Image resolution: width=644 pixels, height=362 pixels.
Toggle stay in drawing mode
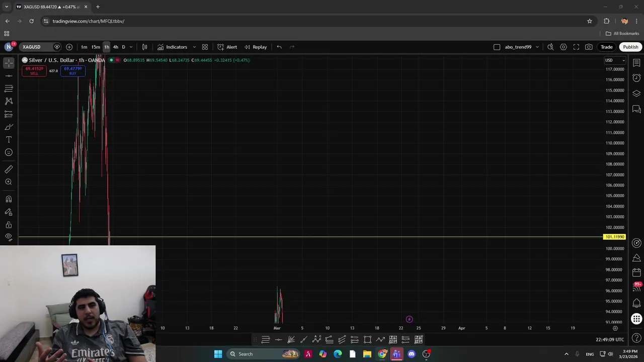9,212
